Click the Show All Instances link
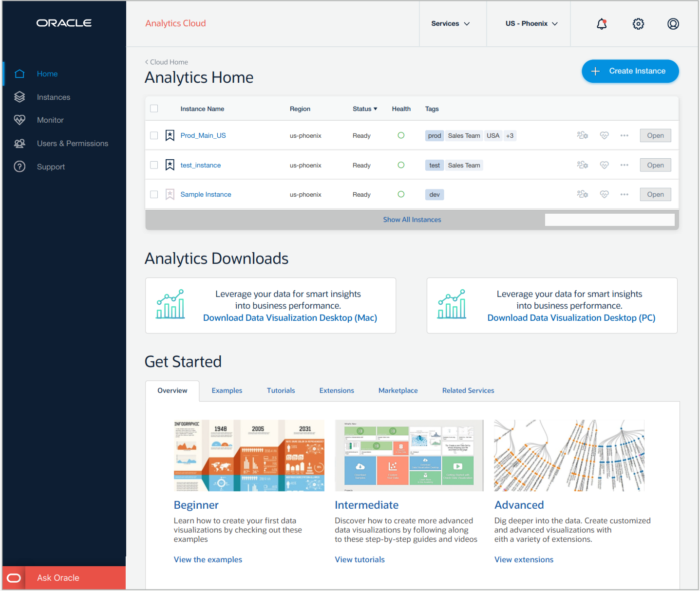The image size is (700, 591). pyautogui.click(x=412, y=220)
